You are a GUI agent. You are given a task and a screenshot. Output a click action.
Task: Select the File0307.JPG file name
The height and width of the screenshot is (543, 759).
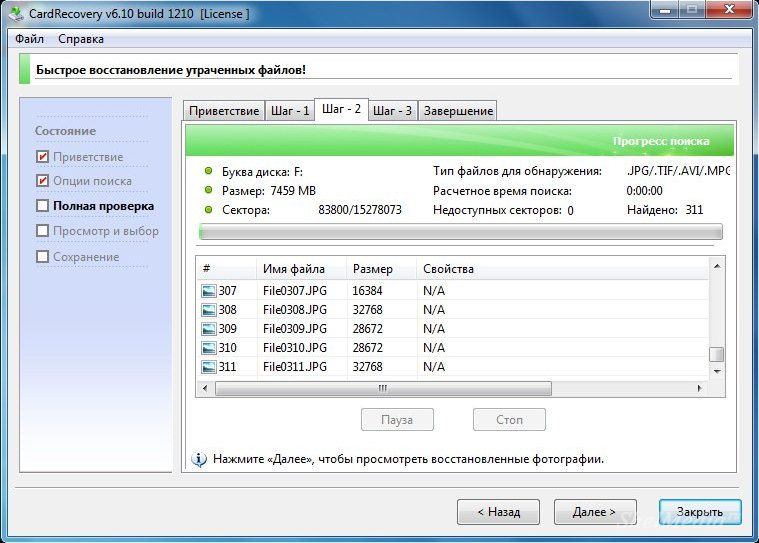click(x=295, y=291)
